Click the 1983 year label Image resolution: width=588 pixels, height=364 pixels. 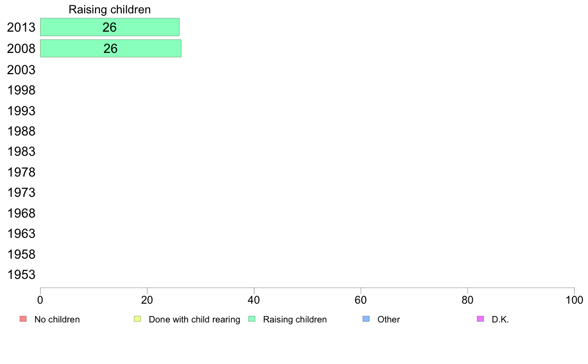(x=21, y=151)
